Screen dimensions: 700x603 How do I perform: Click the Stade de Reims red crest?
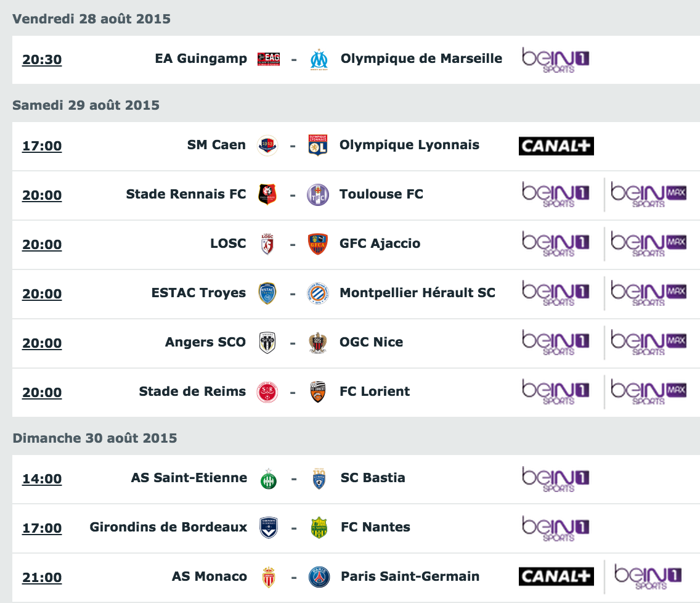pos(267,392)
